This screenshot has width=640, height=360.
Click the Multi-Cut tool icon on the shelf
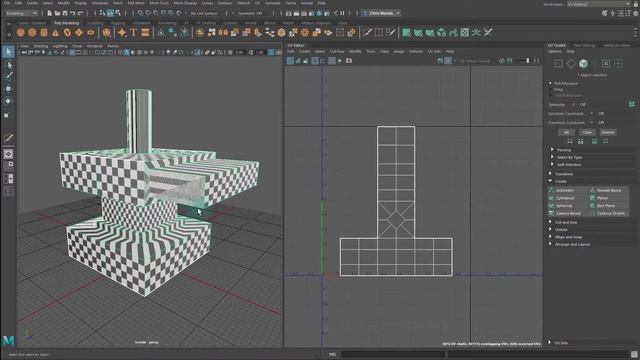(367, 33)
